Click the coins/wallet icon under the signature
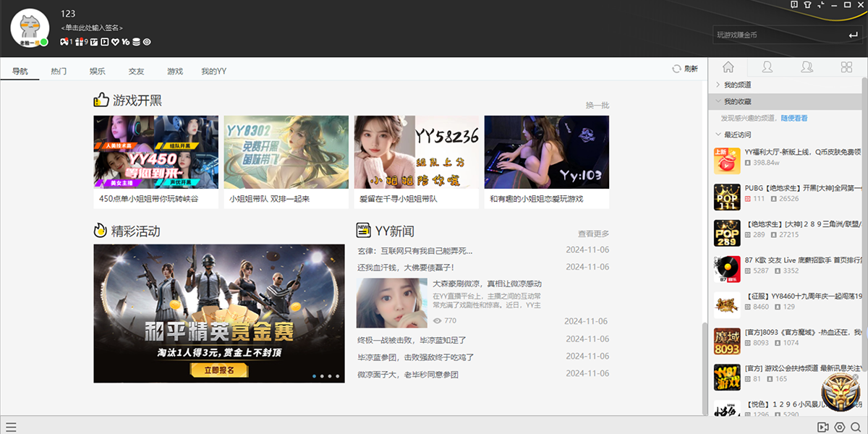Screen dimensions: 868x434 pos(137,42)
